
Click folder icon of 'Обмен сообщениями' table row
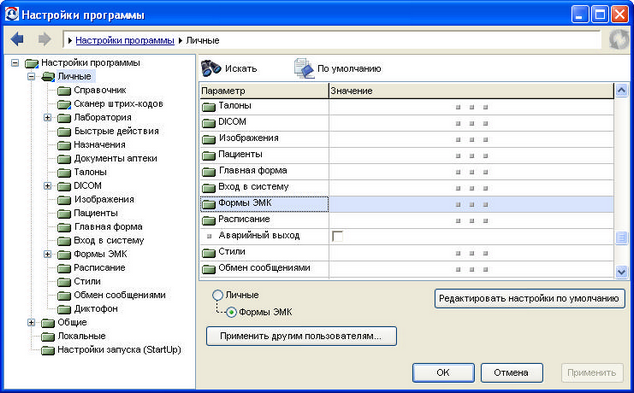point(209,269)
